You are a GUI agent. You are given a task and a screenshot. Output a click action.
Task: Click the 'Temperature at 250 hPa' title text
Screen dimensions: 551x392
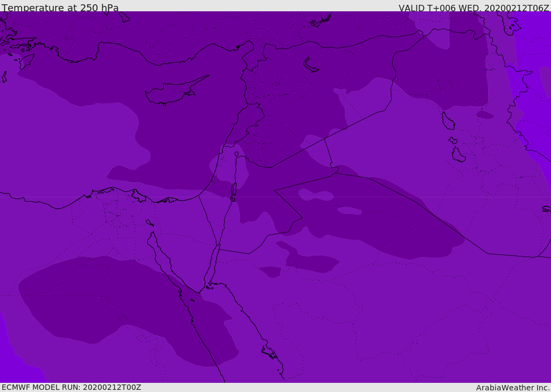[x=60, y=8]
